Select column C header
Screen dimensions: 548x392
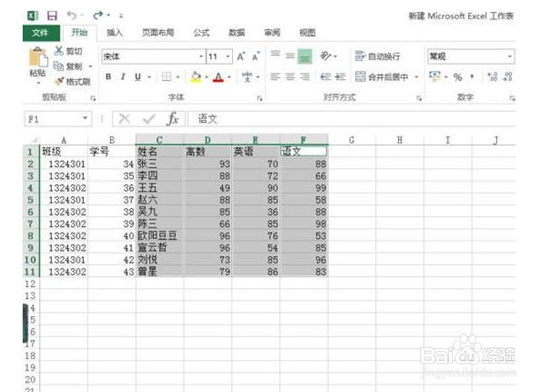pyautogui.click(x=159, y=140)
